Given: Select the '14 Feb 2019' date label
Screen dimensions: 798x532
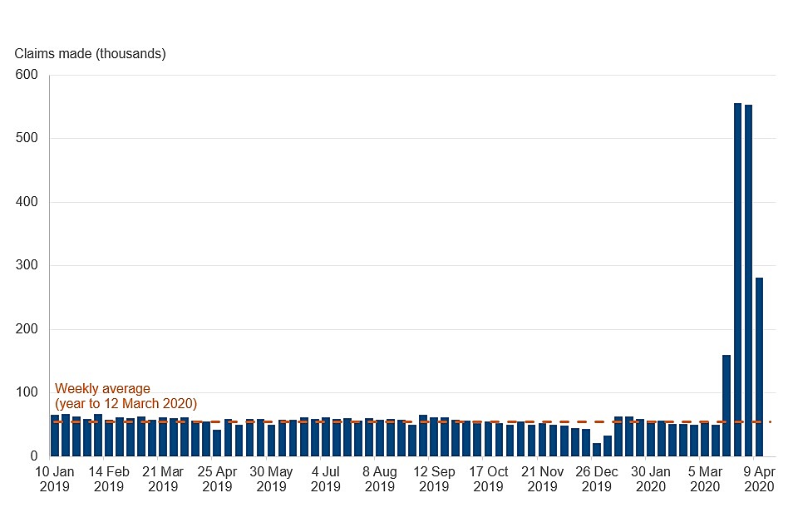Looking at the screenshot, I should (109, 479).
